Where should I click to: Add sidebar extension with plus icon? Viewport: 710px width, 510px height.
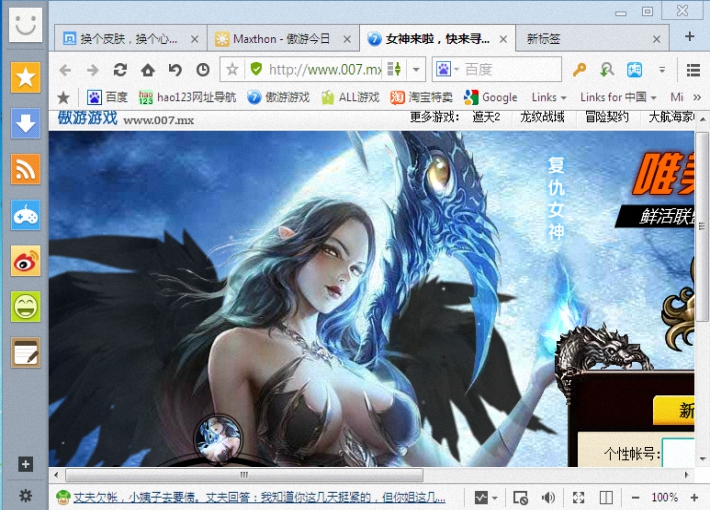[x=25, y=464]
